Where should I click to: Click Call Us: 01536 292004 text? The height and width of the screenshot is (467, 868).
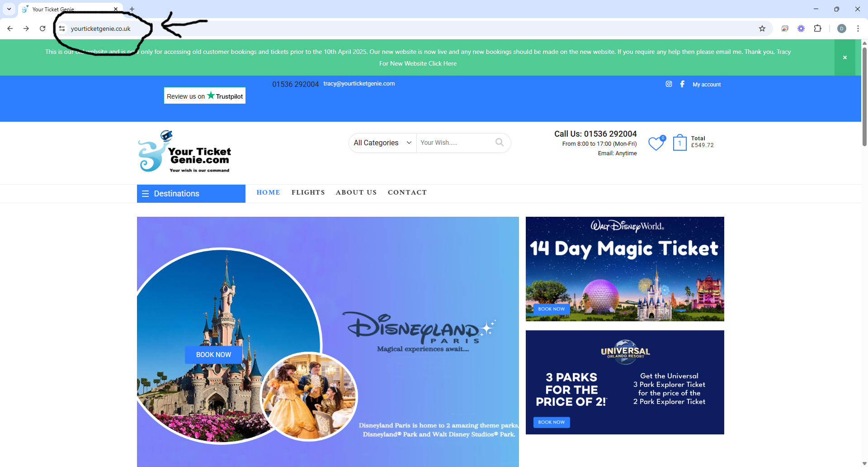595,134
